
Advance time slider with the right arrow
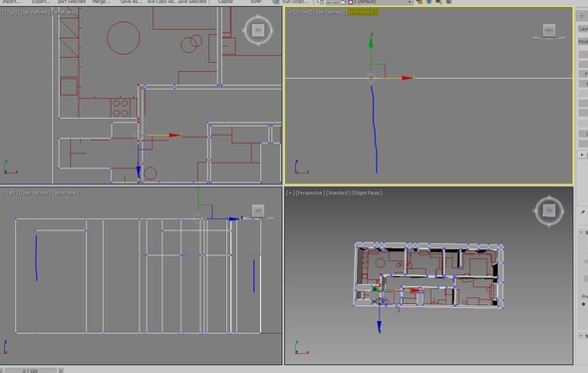tap(61, 370)
